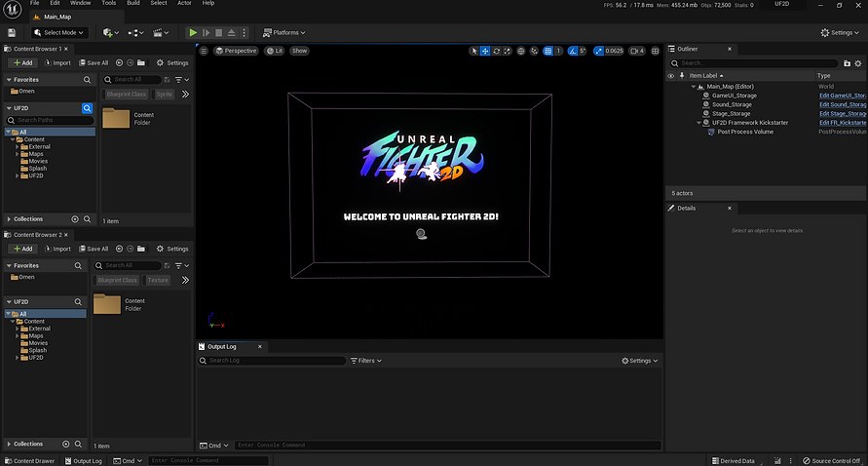Open Content Drawer from status bar

pos(30,461)
